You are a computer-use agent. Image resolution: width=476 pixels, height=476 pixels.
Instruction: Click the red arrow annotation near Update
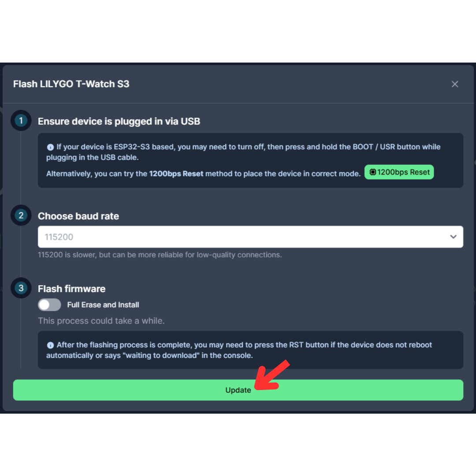tap(271, 376)
